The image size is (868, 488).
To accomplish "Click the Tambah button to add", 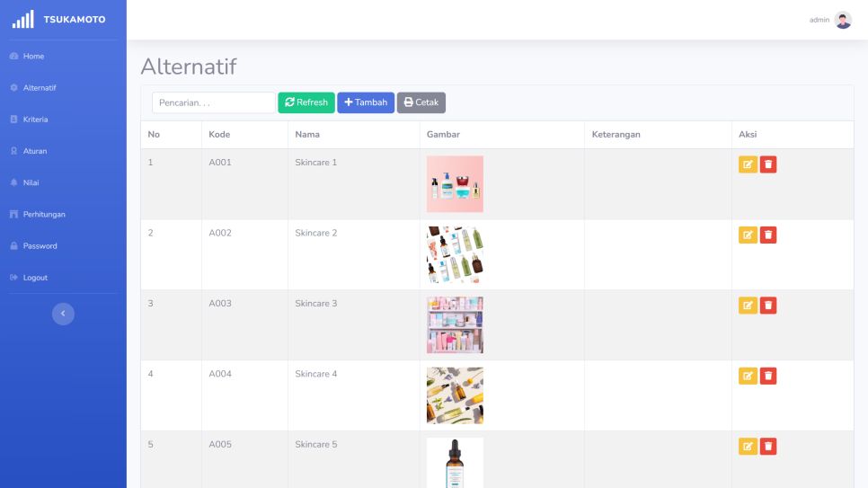I will 366,102.
